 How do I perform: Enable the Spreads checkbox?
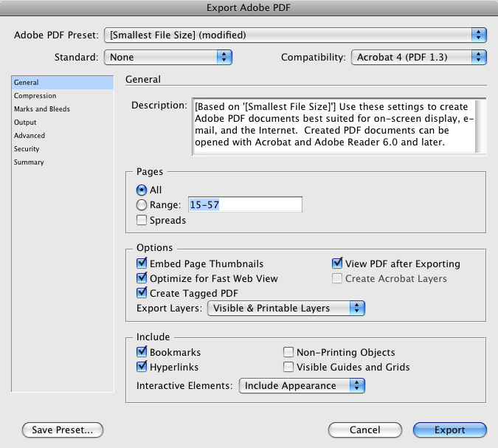point(142,220)
